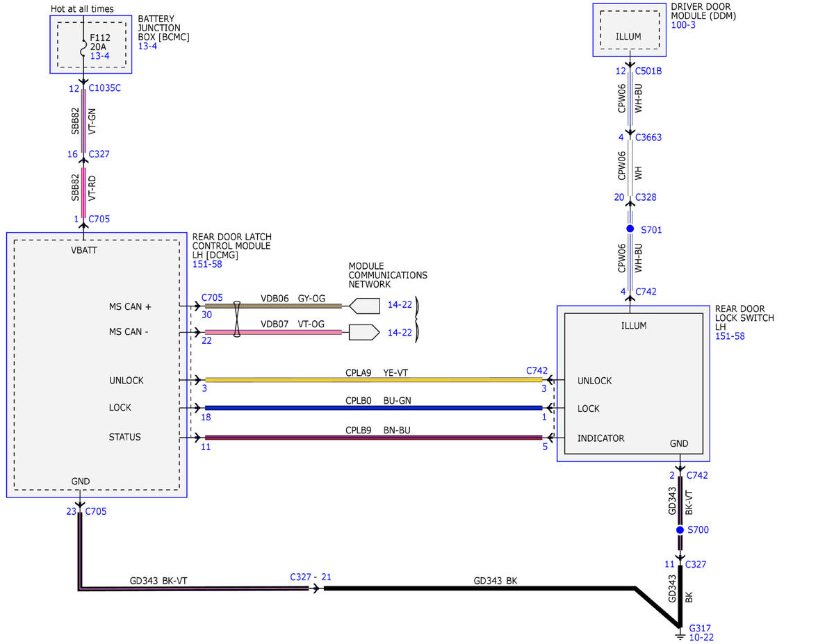Select the C742 label at pin 2
The width and height of the screenshot is (834, 644).
(x=698, y=476)
